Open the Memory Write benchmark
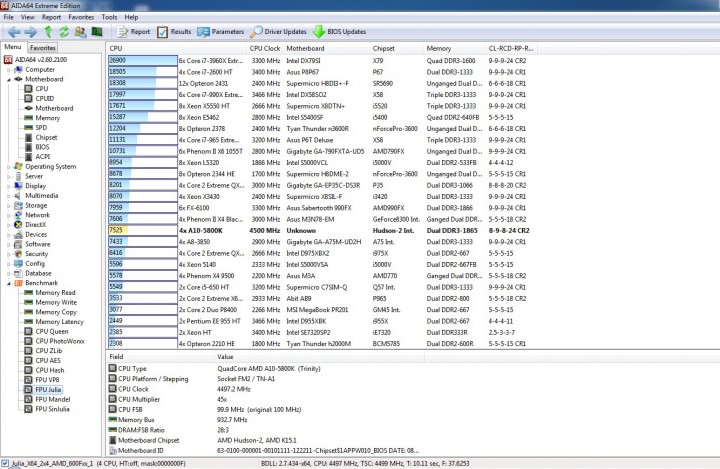The height and width of the screenshot is (469, 720). tap(56, 302)
